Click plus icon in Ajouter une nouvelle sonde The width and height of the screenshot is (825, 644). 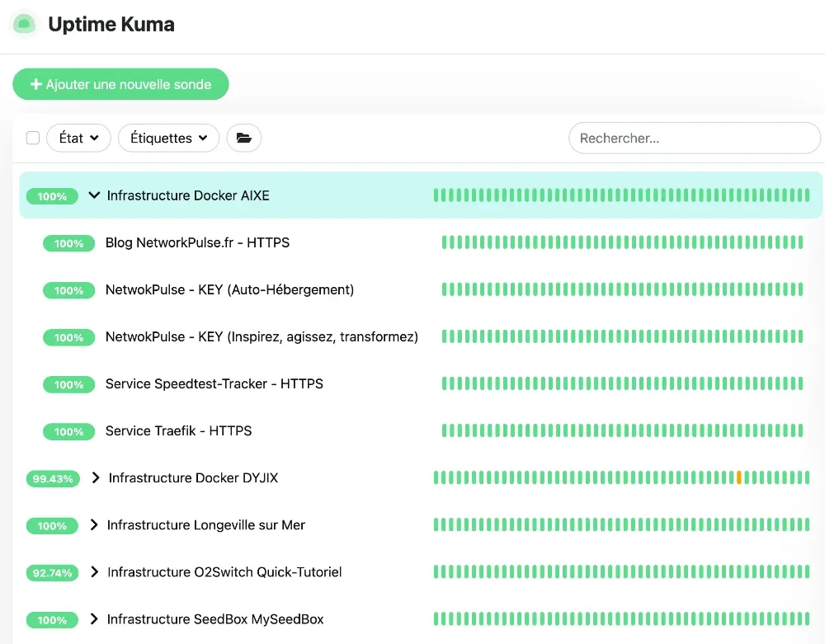point(35,84)
